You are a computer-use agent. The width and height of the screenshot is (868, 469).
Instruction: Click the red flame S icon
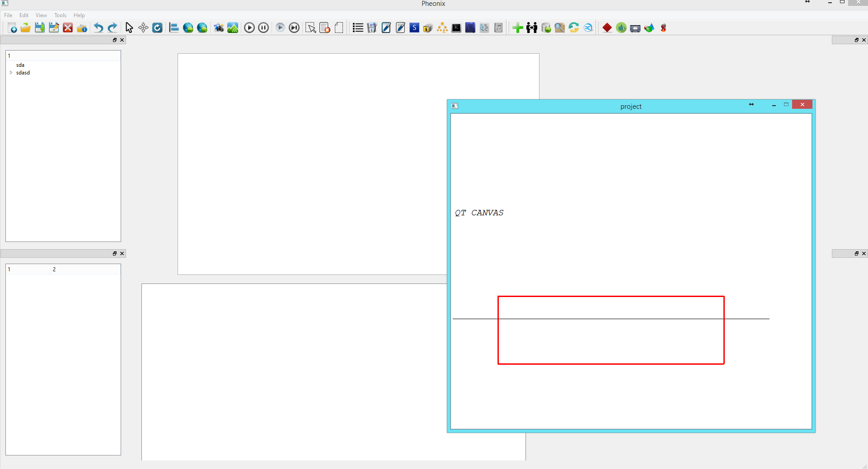(x=663, y=28)
